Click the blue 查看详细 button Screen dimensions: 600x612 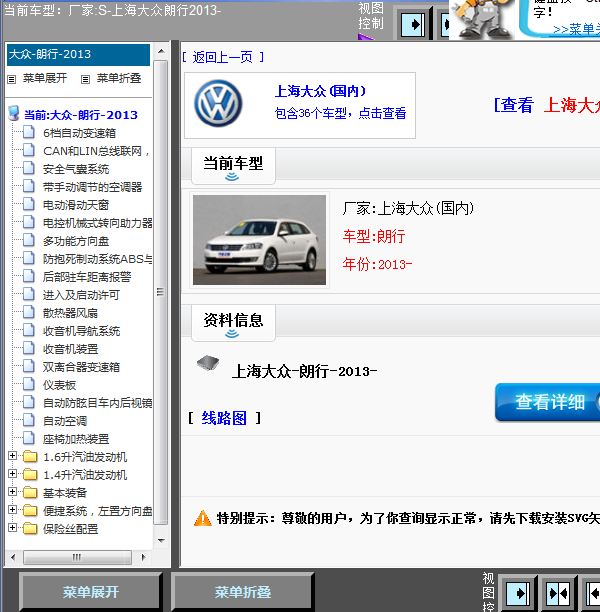coord(547,402)
